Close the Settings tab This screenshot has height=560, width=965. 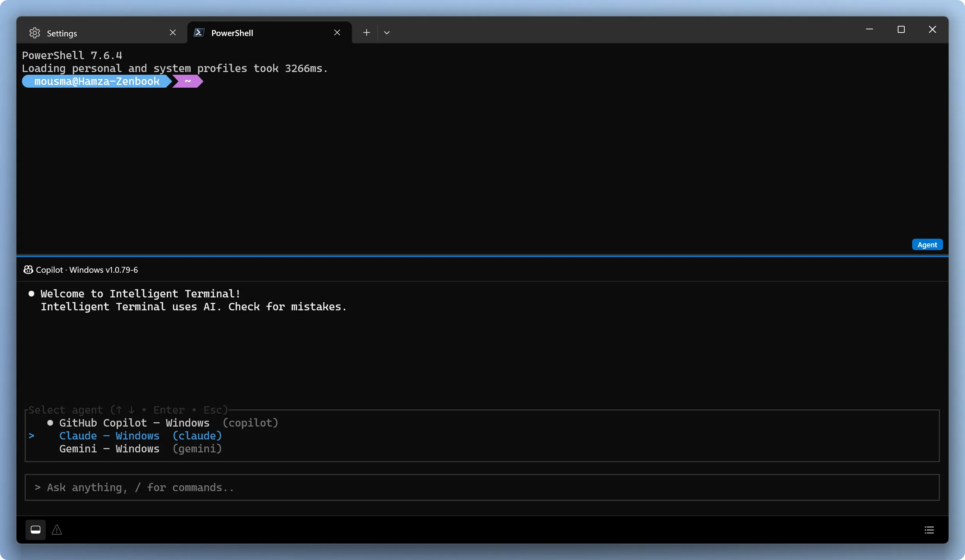(x=173, y=32)
